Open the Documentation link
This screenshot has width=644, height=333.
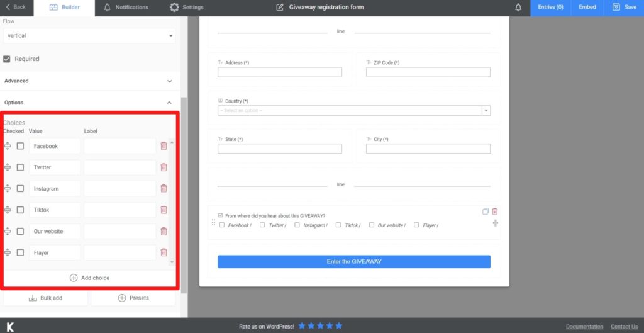click(584, 327)
